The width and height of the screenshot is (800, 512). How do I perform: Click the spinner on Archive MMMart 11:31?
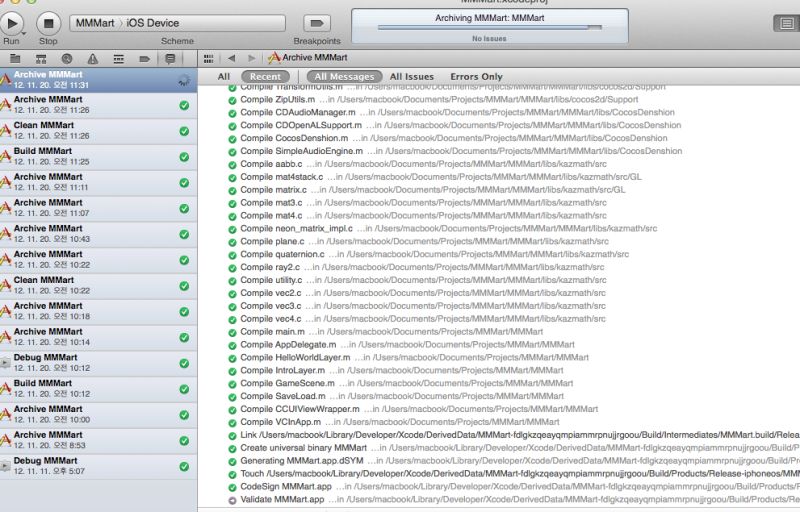click(184, 80)
